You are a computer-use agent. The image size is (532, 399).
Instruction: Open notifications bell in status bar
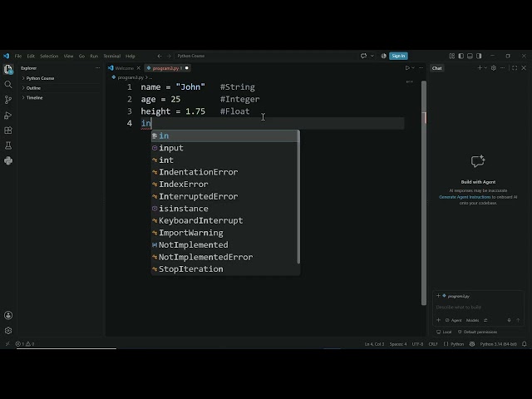click(x=525, y=343)
